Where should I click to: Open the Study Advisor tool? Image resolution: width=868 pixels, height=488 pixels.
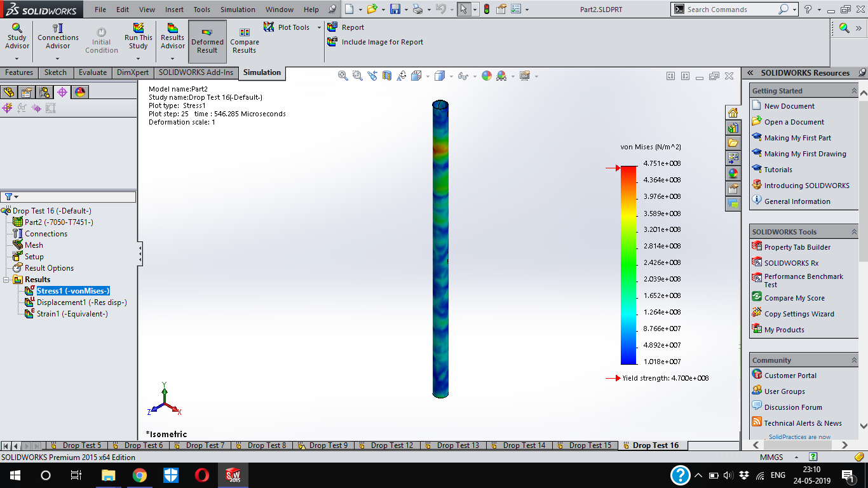(17, 37)
